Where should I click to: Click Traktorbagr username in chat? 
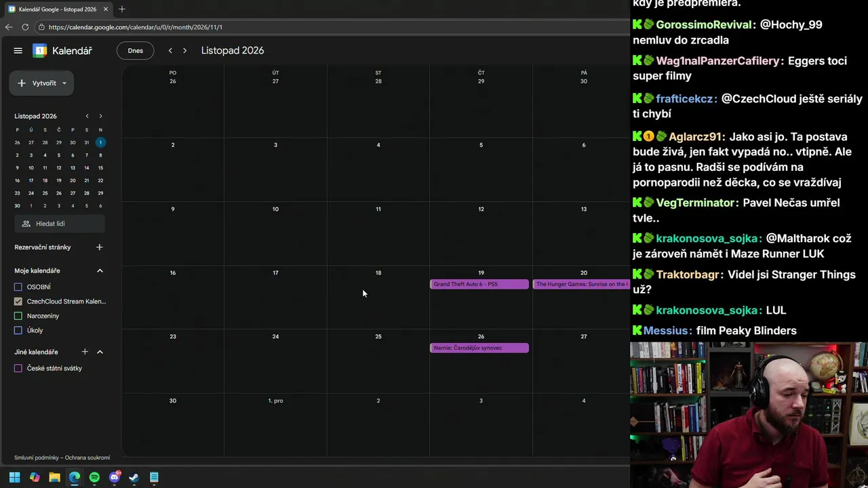(687, 274)
